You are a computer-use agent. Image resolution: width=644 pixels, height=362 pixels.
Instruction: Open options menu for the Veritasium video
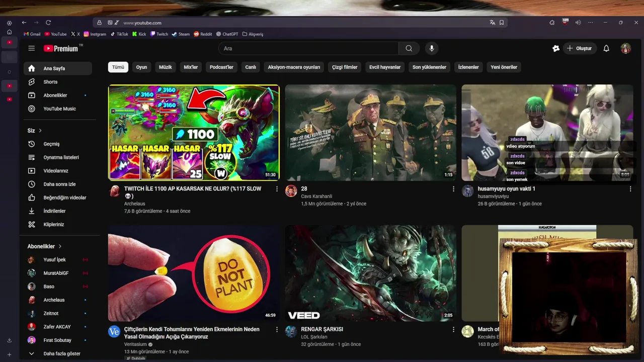[x=277, y=329]
